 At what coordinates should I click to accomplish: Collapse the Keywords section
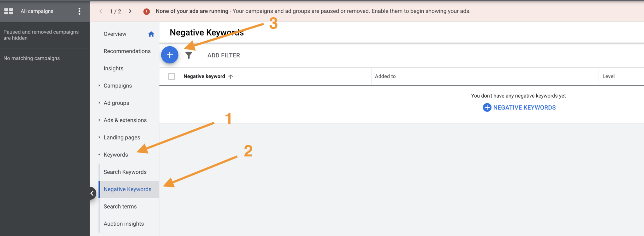click(99, 155)
